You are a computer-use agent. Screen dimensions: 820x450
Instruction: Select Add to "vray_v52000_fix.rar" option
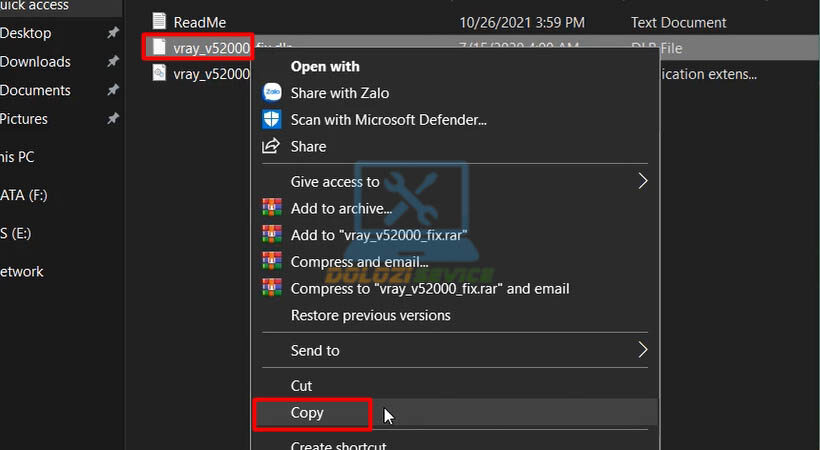click(x=378, y=235)
